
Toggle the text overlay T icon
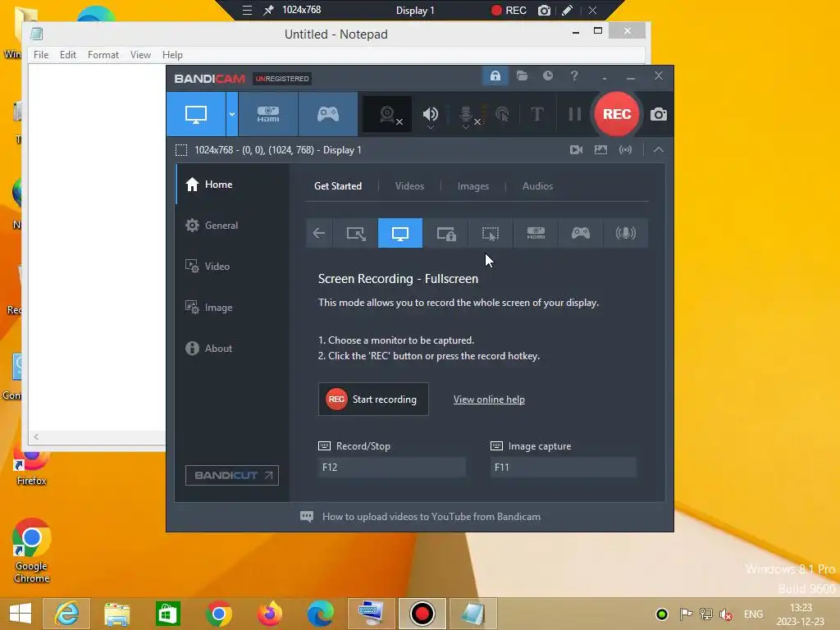[536, 114]
